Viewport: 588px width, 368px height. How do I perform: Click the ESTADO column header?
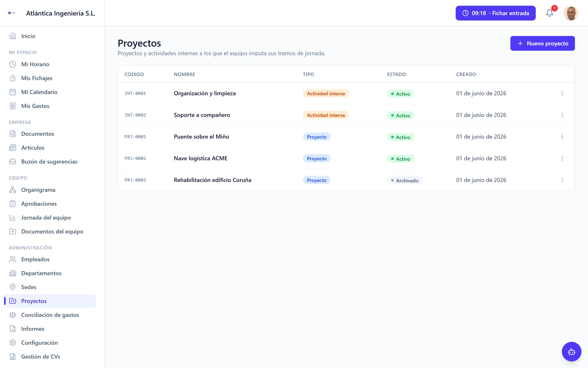[396, 74]
